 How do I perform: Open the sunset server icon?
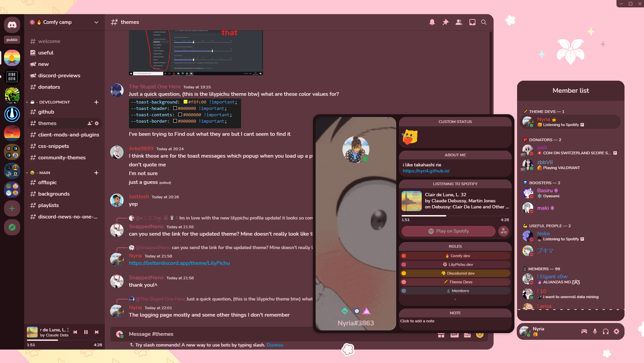click(12, 133)
